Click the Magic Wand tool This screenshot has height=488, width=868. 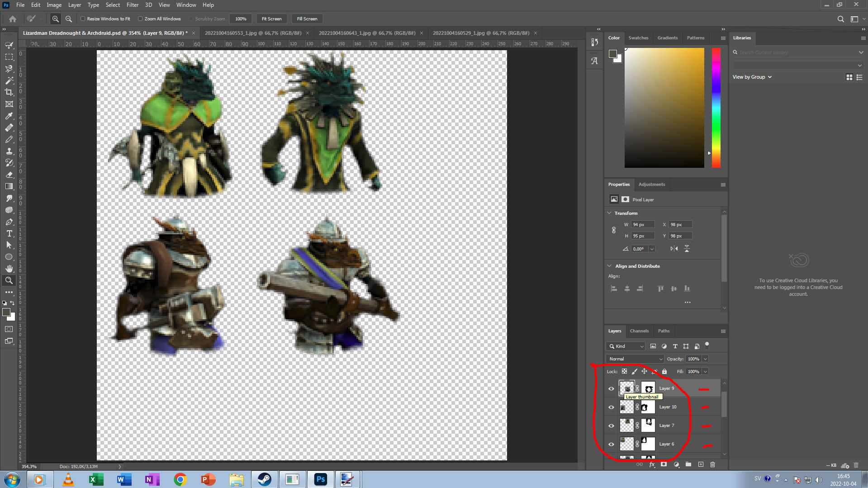(9, 81)
